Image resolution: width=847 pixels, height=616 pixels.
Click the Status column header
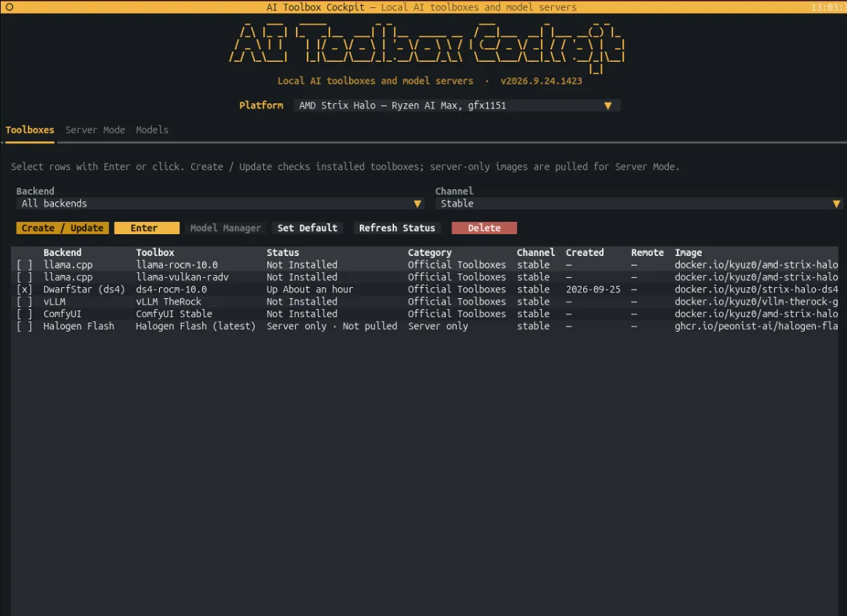(x=283, y=252)
